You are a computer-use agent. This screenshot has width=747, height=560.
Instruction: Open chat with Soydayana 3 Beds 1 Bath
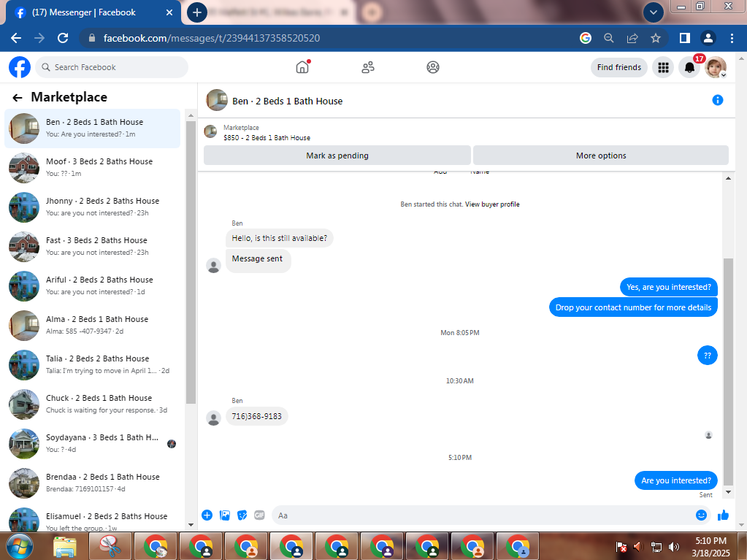93,443
